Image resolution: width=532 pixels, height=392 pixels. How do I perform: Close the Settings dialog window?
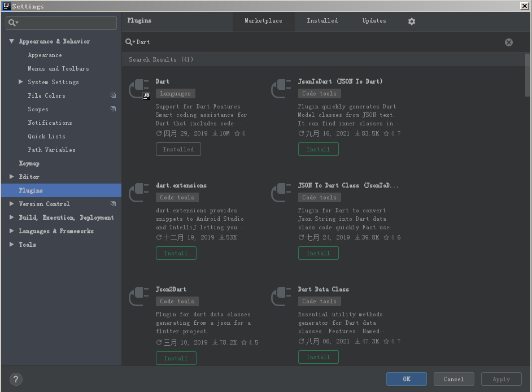[525, 6]
